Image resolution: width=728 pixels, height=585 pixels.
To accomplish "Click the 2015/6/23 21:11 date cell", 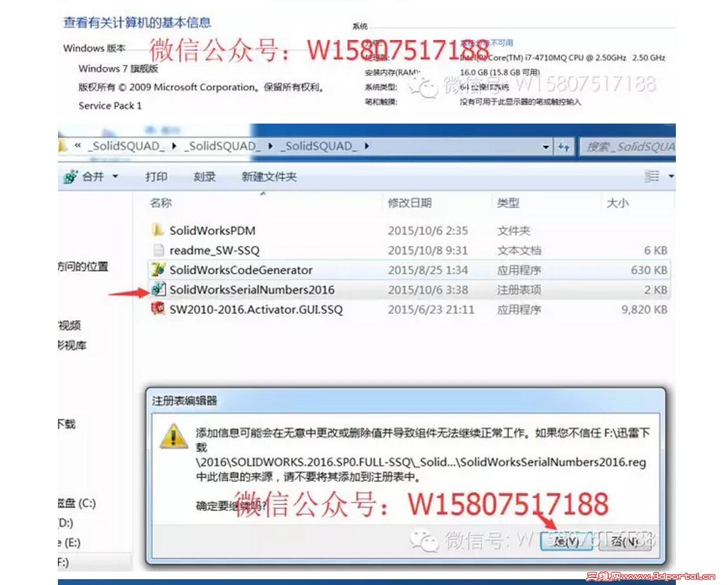I will click(x=431, y=309).
